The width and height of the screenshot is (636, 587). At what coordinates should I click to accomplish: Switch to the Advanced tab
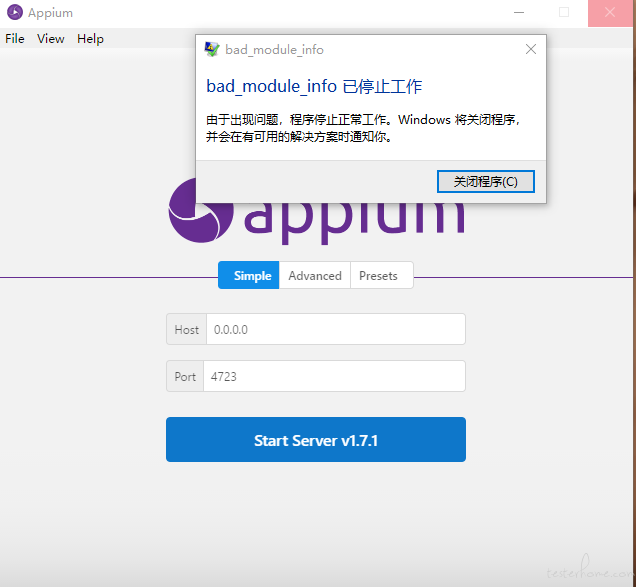click(x=315, y=275)
